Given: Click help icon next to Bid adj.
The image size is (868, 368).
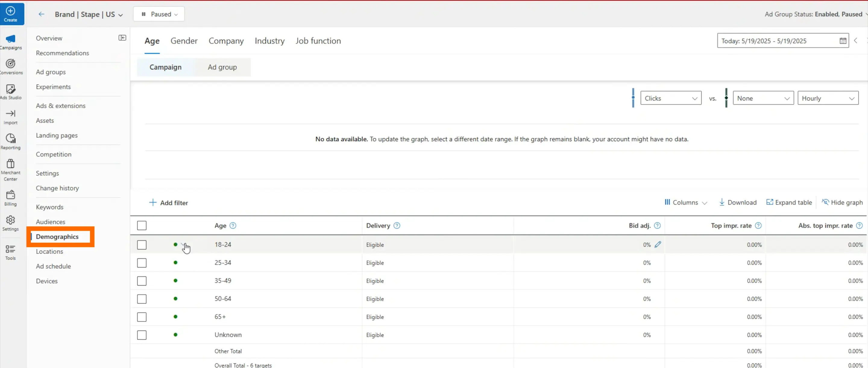Looking at the screenshot, I should pos(657,226).
